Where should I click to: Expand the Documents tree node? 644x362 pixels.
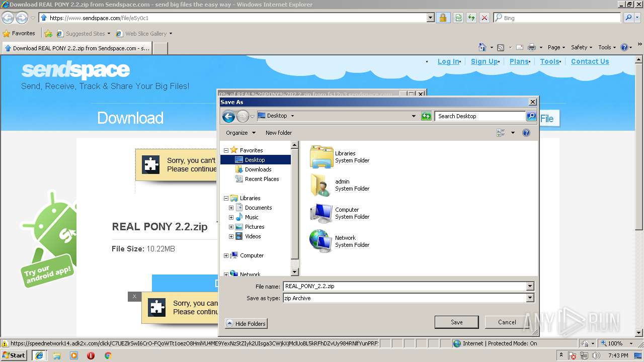pyautogui.click(x=231, y=208)
